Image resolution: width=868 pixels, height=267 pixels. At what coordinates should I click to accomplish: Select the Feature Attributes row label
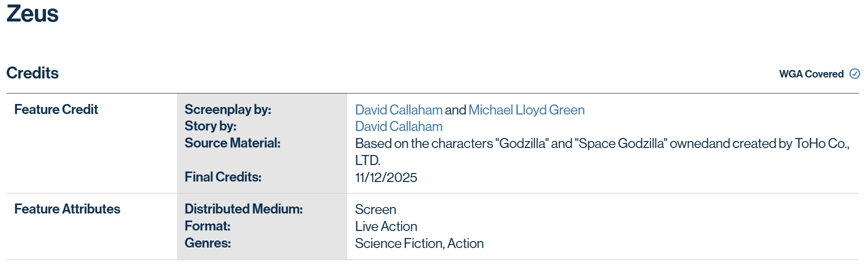click(67, 209)
